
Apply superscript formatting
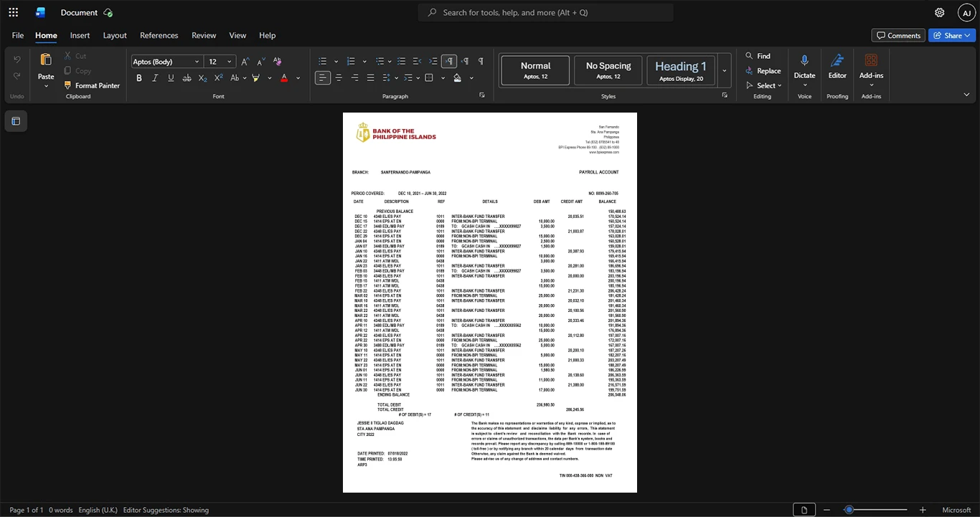pyautogui.click(x=219, y=77)
